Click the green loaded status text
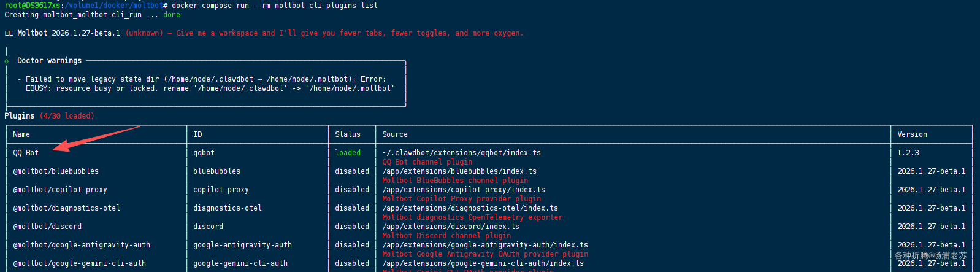980x272 pixels. pyautogui.click(x=348, y=153)
